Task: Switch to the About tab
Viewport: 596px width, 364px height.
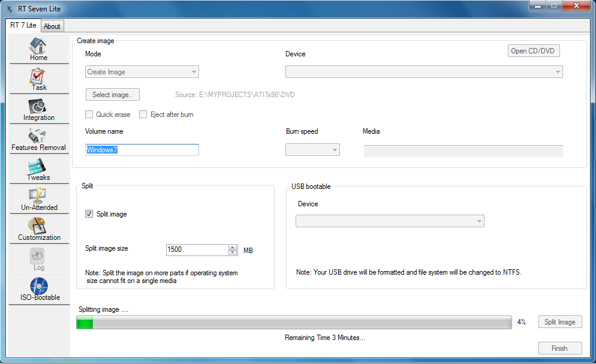Action: [x=52, y=26]
